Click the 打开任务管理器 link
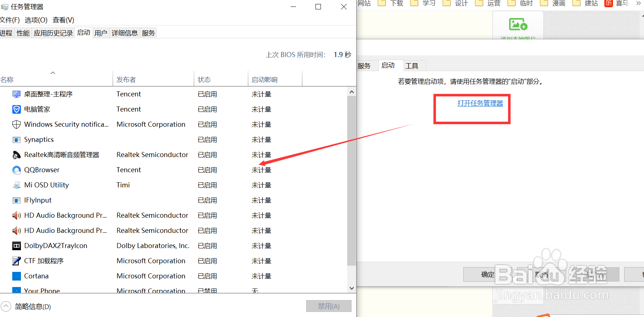The image size is (644, 317). (480, 103)
